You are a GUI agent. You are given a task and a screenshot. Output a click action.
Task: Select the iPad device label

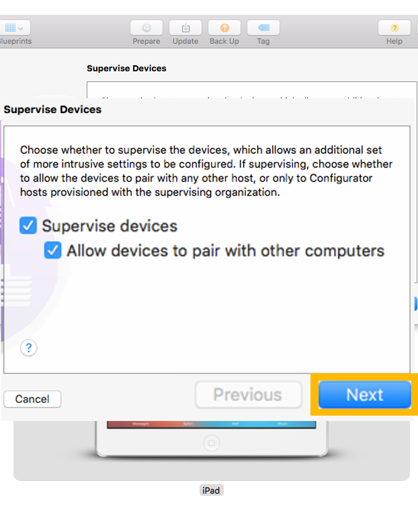[x=211, y=490]
